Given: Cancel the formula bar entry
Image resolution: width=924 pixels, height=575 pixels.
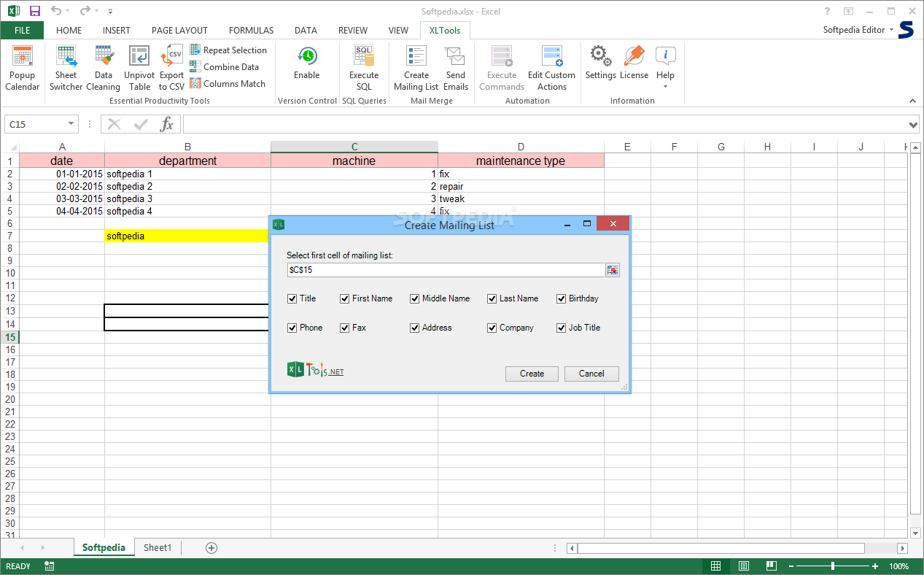Looking at the screenshot, I should [114, 124].
